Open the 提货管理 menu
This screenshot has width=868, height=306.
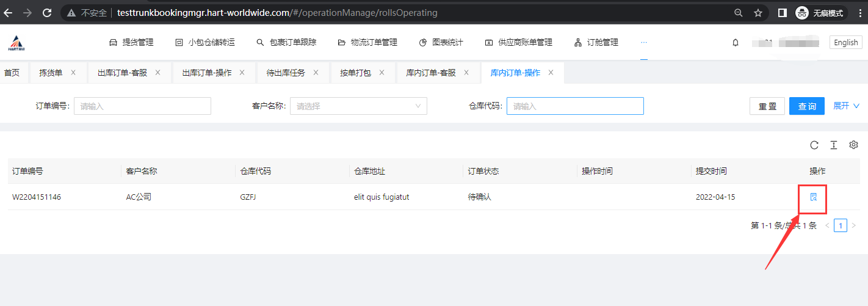point(131,43)
